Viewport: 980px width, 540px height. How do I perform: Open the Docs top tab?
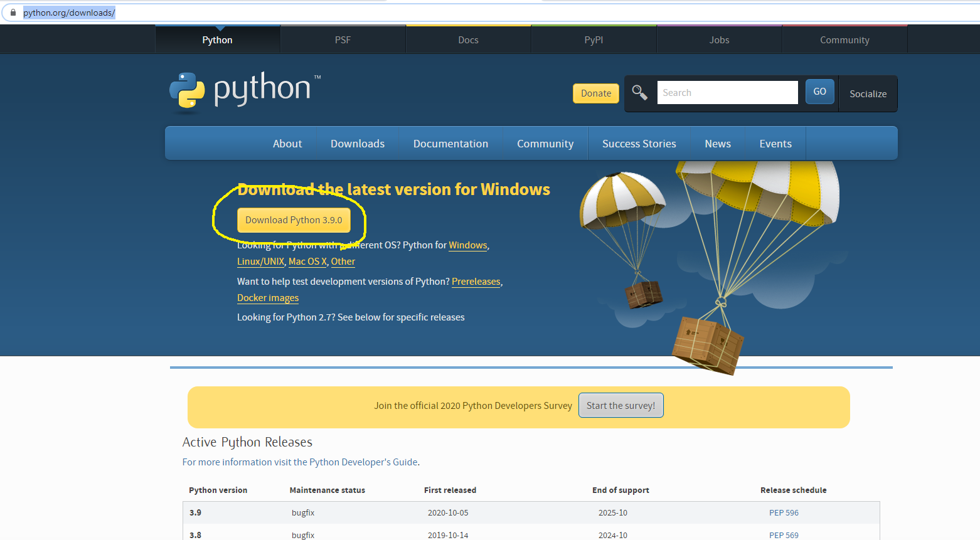point(468,40)
